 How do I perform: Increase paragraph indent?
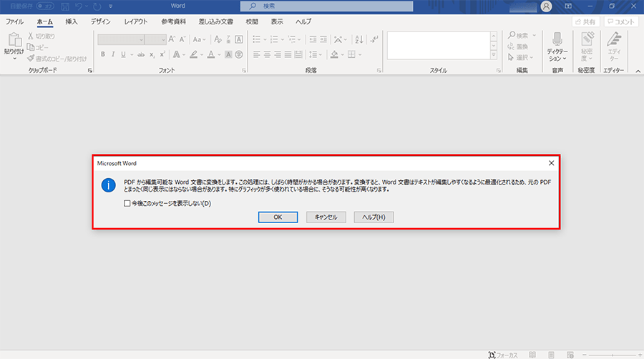click(323, 39)
